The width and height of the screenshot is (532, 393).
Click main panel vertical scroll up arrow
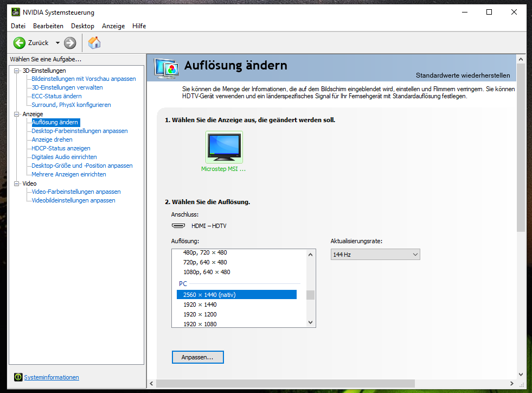(x=521, y=59)
